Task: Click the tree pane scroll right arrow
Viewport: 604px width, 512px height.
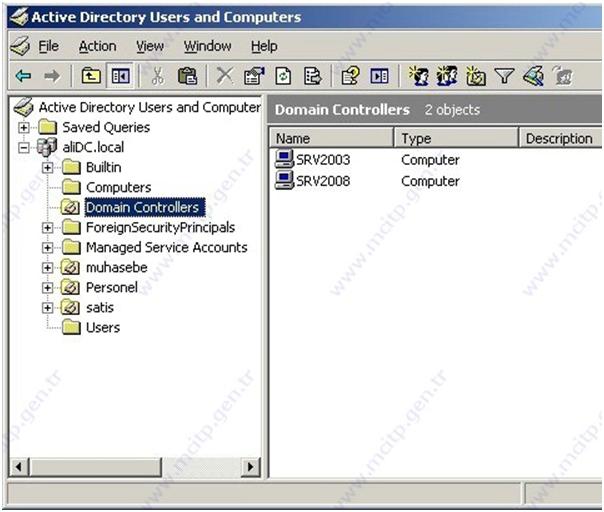Action: pos(251,467)
